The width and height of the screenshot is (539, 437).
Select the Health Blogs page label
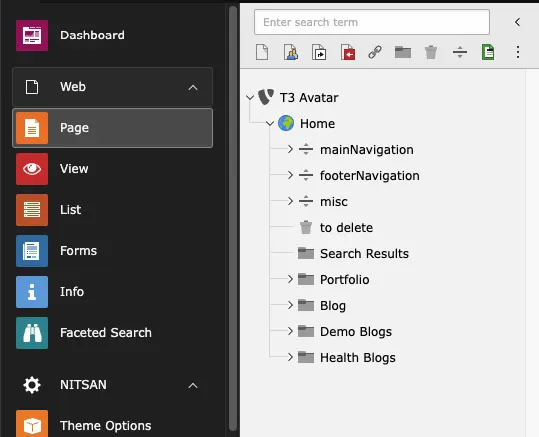(x=358, y=358)
